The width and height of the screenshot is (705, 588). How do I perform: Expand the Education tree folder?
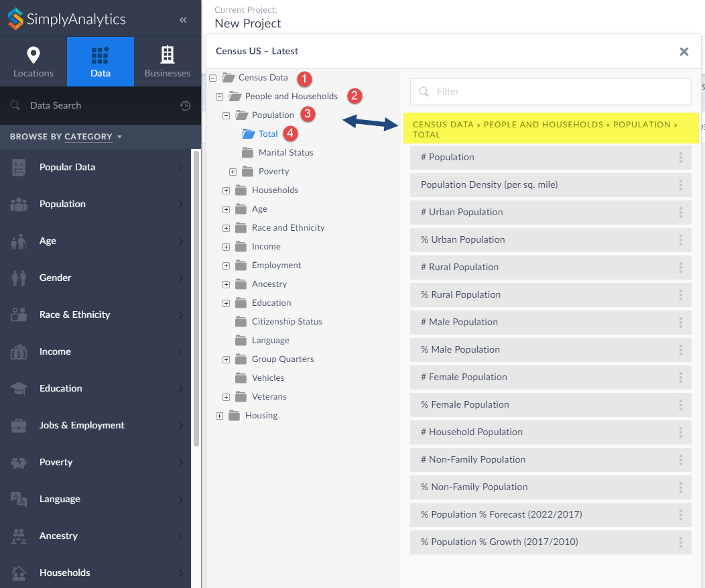tap(226, 304)
